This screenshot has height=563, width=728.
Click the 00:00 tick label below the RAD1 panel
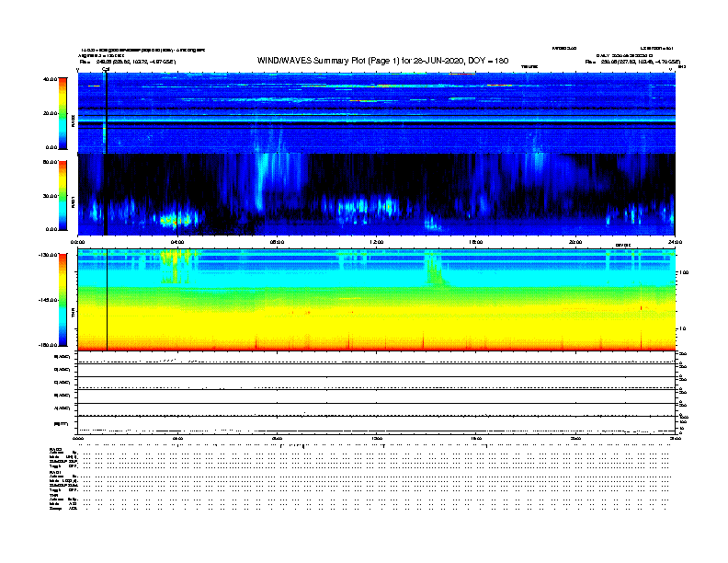click(77, 242)
